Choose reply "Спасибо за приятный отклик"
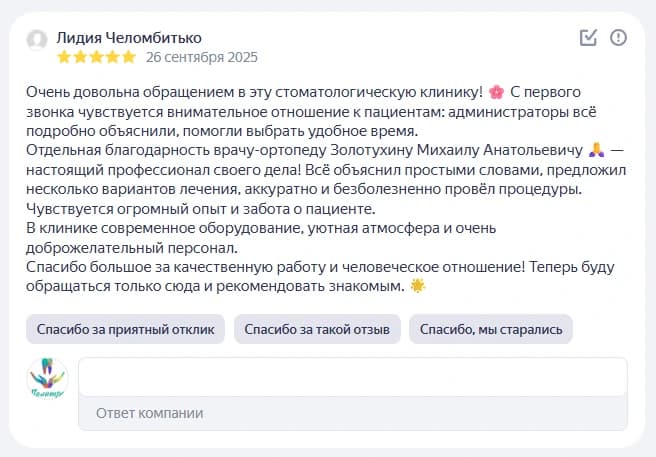The image size is (656, 457). coord(124,328)
